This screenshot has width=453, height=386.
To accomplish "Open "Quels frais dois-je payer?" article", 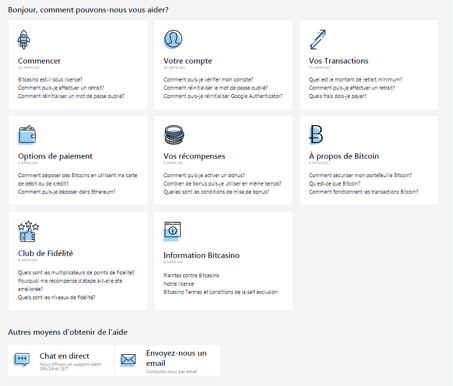I will coord(337,96).
